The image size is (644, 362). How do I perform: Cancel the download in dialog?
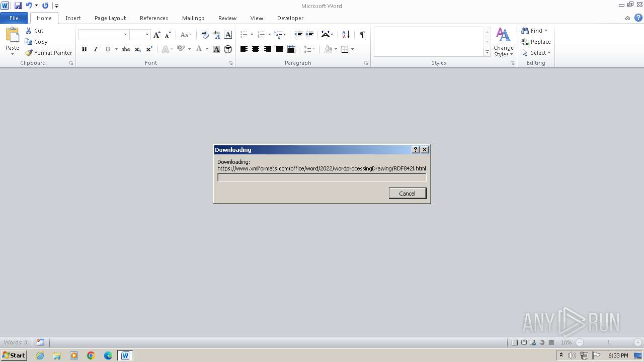(x=408, y=194)
